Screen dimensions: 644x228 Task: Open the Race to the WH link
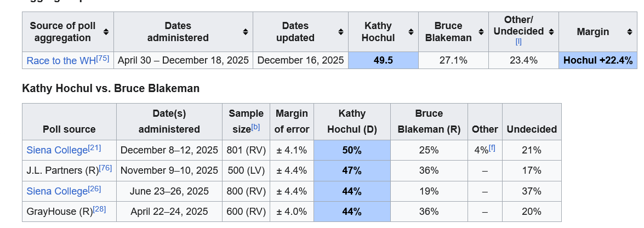[x=61, y=61]
